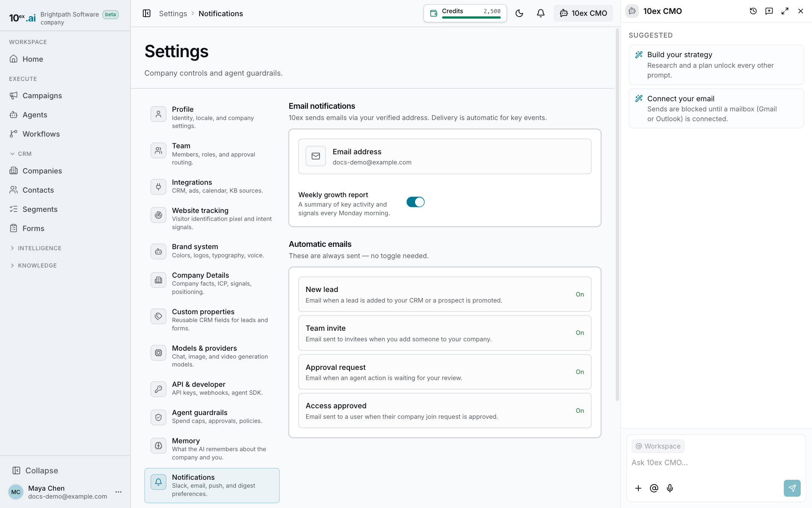
Task: Click the Ask 10ex CMO input field
Action: tap(716, 462)
